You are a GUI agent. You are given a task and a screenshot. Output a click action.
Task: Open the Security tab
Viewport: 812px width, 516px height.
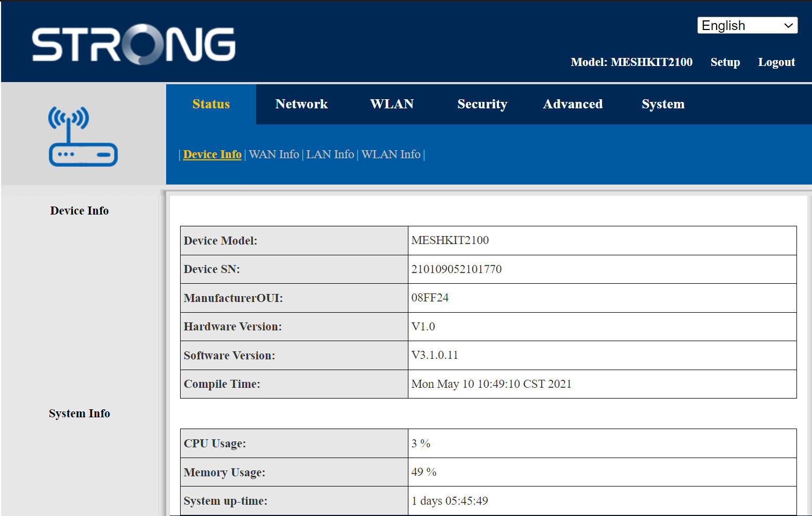pos(482,104)
